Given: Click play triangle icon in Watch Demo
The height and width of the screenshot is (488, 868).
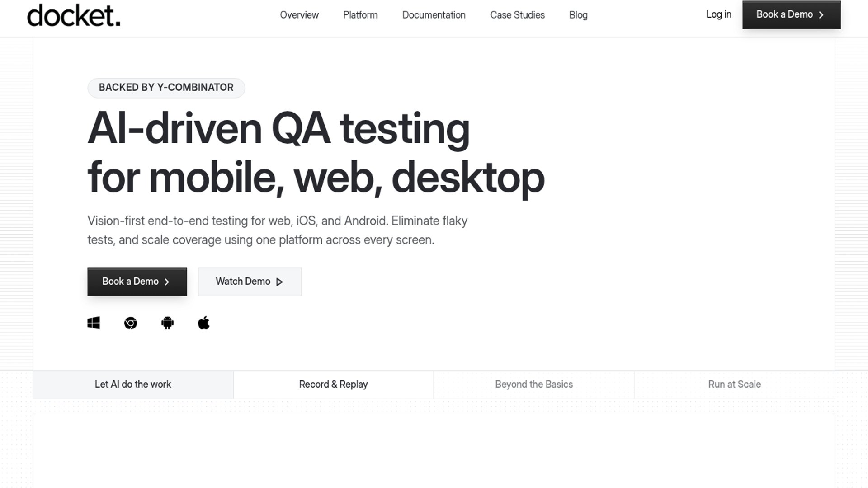Looking at the screenshot, I should (279, 282).
